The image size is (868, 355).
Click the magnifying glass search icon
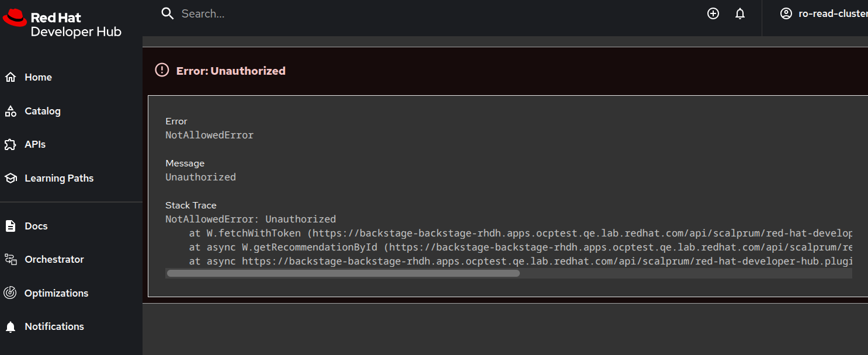[x=168, y=14]
